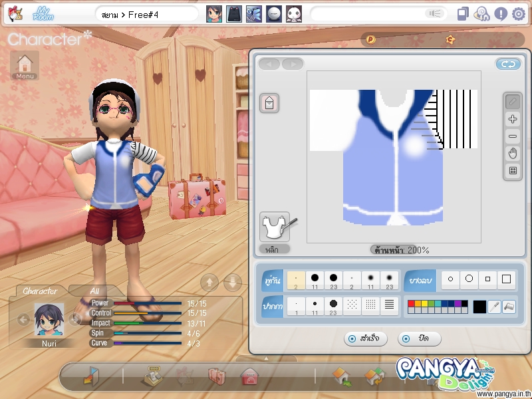The width and height of the screenshot is (532, 399).
Task: Click the window copy icon at top right
Action: click(463, 14)
